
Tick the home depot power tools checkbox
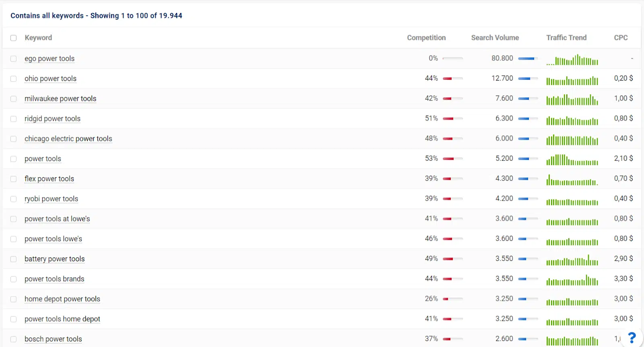(14, 299)
